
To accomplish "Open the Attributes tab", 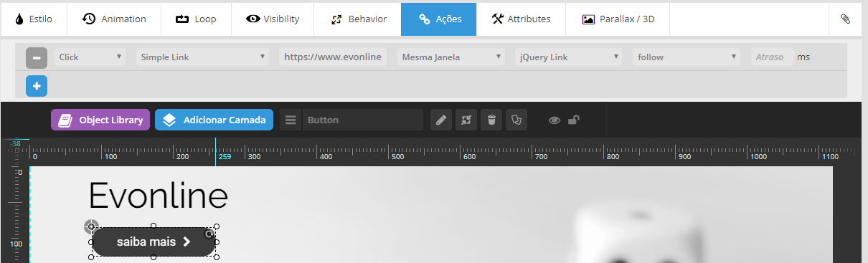I will (521, 19).
